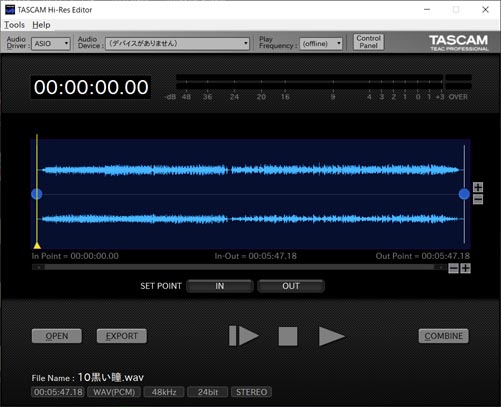
Task: Set the IN point button
Action: click(x=220, y=286)
